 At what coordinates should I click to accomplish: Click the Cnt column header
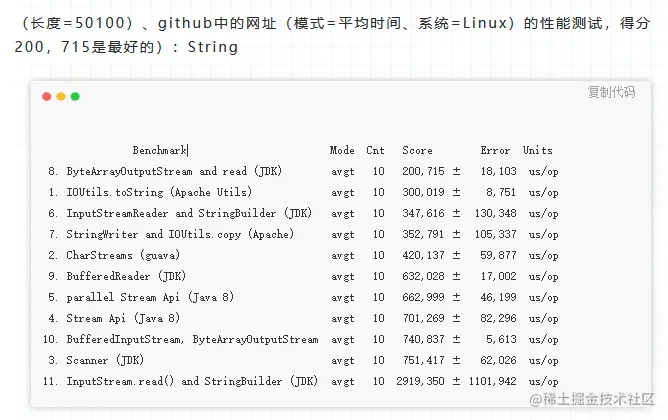(x=375, y=150)
